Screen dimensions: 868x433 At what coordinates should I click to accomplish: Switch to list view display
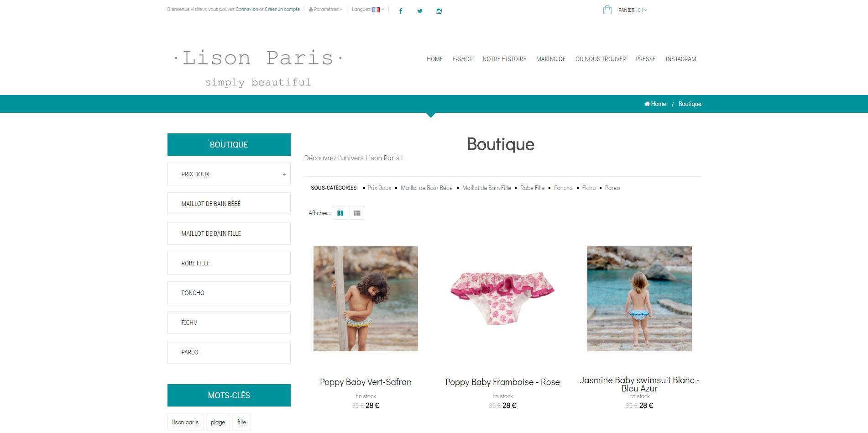tap(357, 213)
